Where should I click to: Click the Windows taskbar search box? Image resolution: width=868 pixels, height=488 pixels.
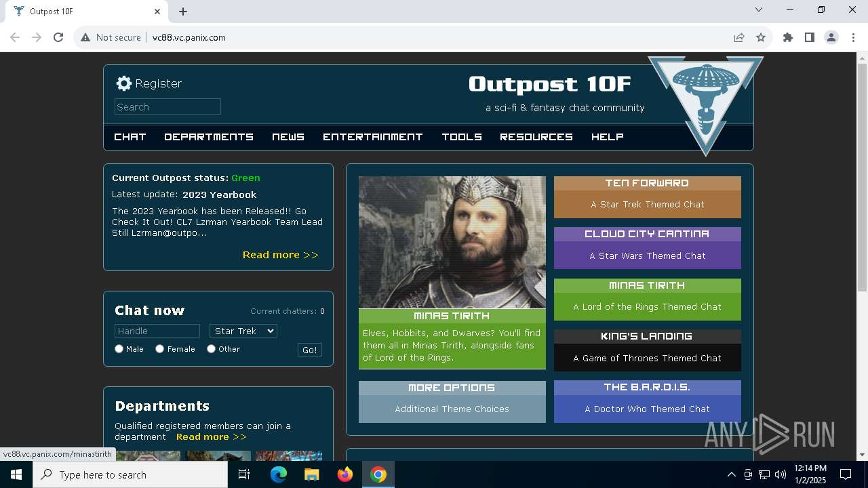click(x=130, y=474)
